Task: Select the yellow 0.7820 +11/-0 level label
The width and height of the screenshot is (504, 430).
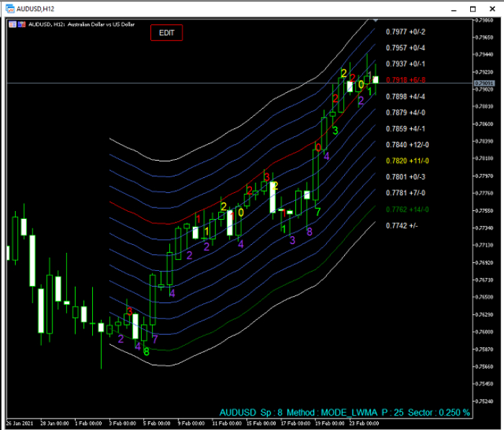Action: (x=408, y=161)
